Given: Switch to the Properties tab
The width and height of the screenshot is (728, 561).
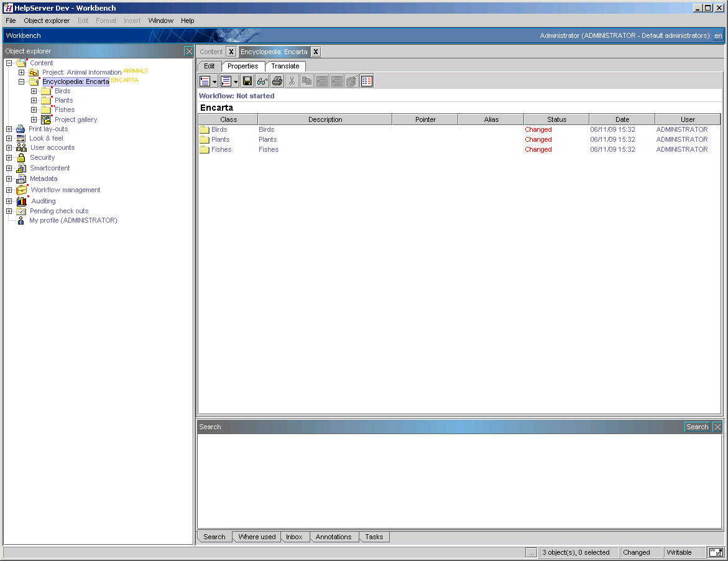Looking at the screenshot, I should pyautogui.click(x=243, y=67).
